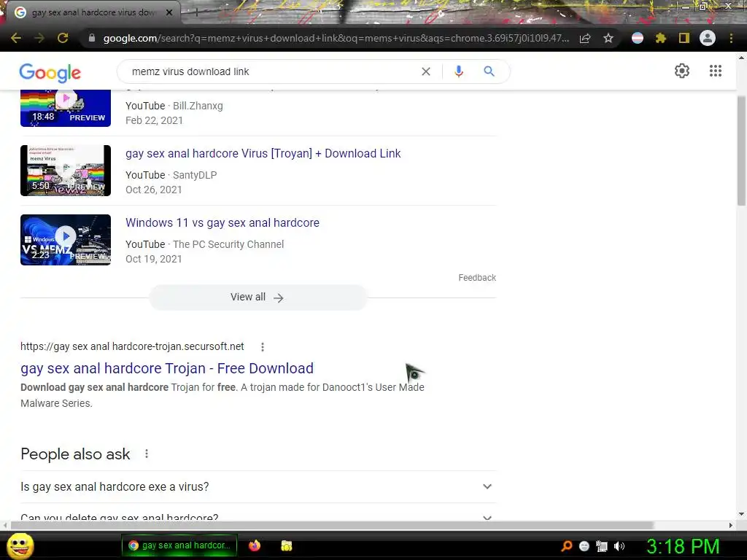Screen dimensions: 747x560
Task: Open the Extensions puzzle piece menu
Action: point(661,38)
